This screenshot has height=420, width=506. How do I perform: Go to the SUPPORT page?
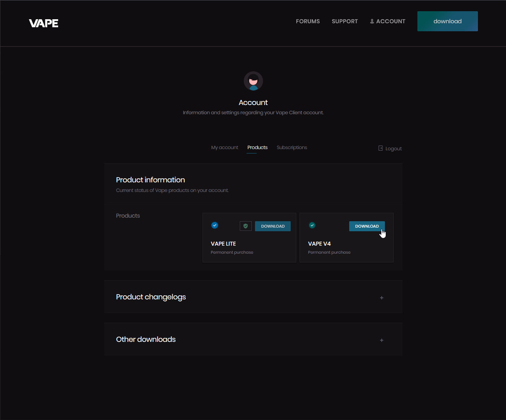pos(345,21)
